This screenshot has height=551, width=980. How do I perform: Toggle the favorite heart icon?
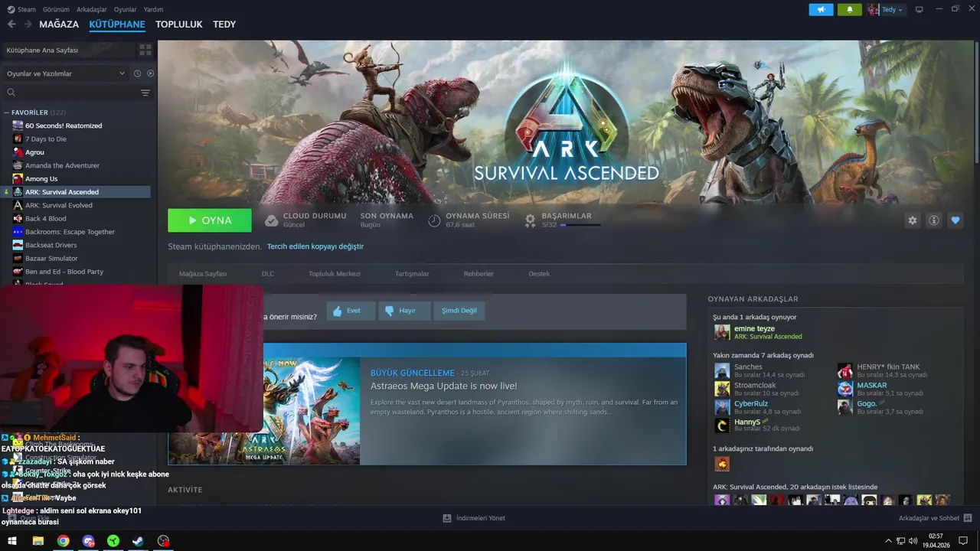(955, 220)
